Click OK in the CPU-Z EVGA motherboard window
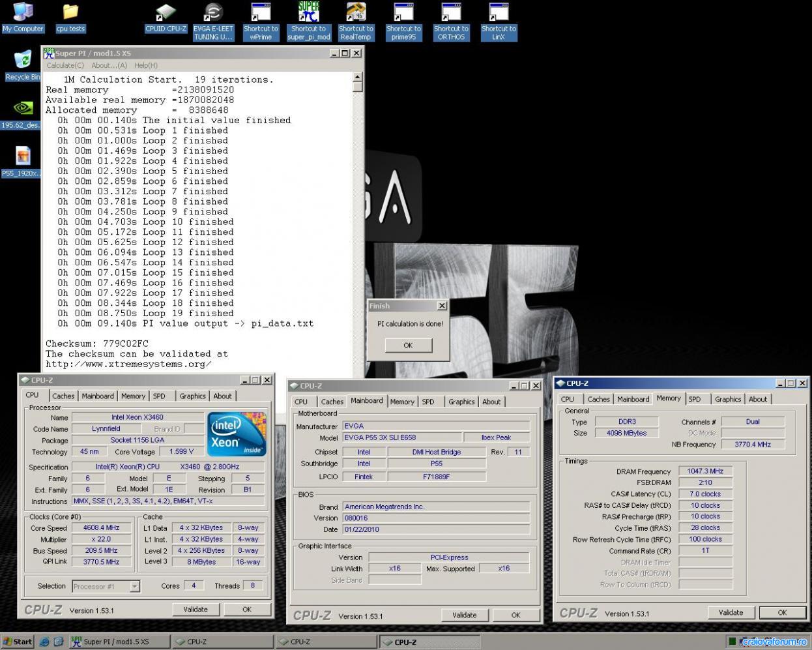The image size is (812, 650). tap(516, 615)
